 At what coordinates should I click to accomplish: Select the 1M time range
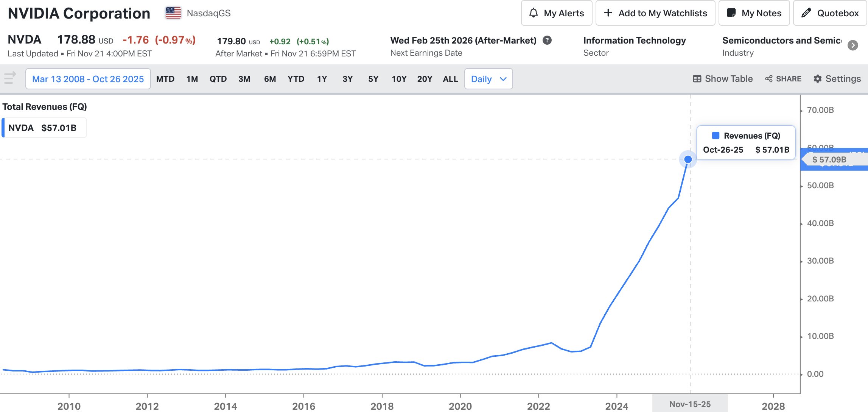point(192,79)
